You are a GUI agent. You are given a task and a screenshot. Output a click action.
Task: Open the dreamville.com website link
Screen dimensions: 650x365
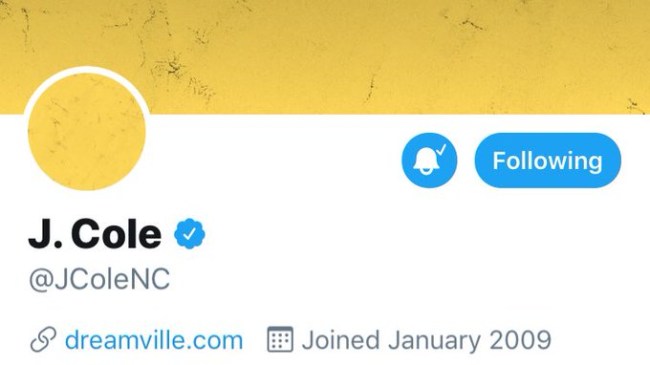[x=154, y=340]
